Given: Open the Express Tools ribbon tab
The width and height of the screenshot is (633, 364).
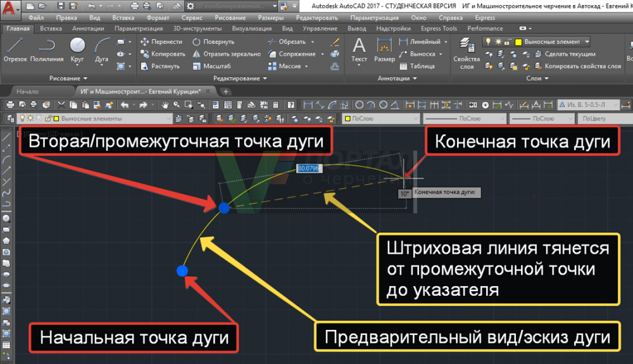Looking at the screenshot, I should [x=439, y=28].
